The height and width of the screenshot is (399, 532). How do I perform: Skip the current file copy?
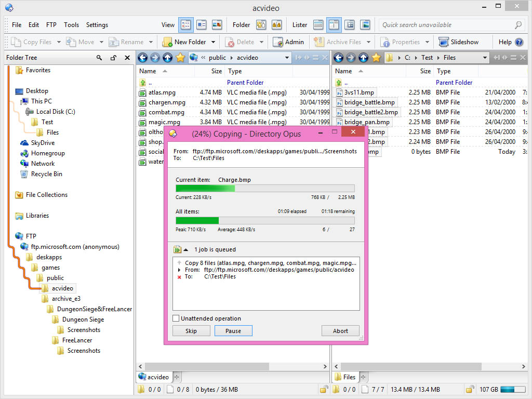tap(191, 331)
